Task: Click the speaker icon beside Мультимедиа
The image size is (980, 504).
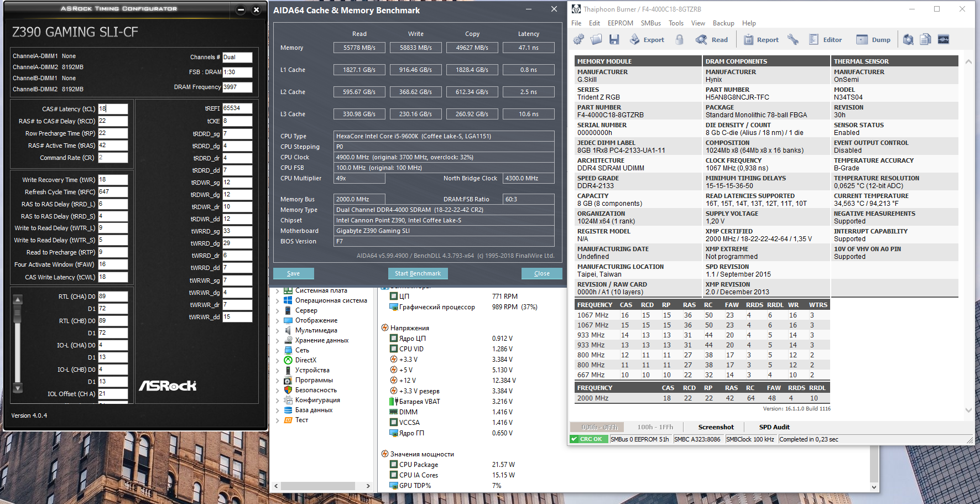Action: 288,330
